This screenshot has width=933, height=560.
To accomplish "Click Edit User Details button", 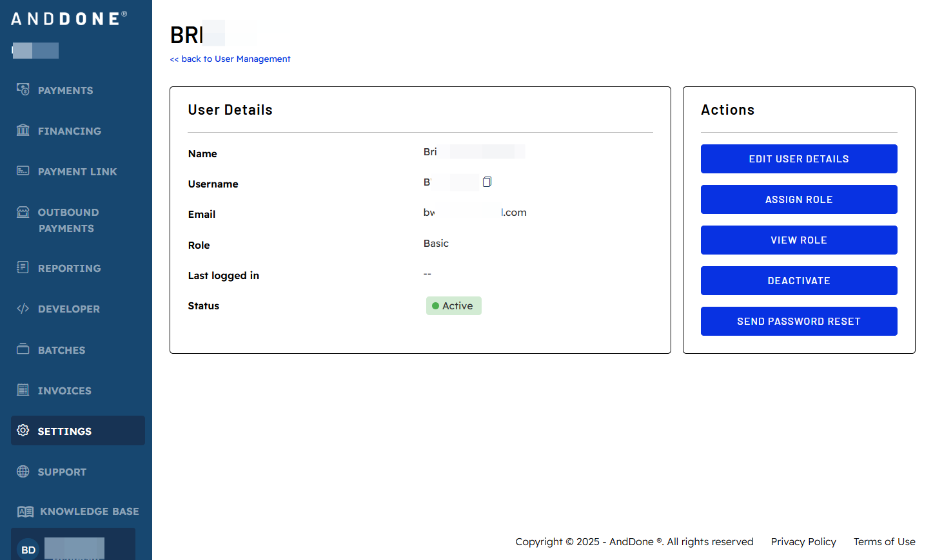I will pyautogui.click(x=799, y=159).
